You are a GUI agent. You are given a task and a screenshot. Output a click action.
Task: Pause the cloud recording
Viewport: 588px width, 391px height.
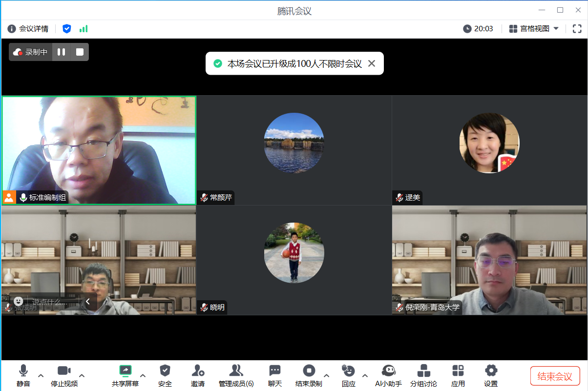pos(62,52)
